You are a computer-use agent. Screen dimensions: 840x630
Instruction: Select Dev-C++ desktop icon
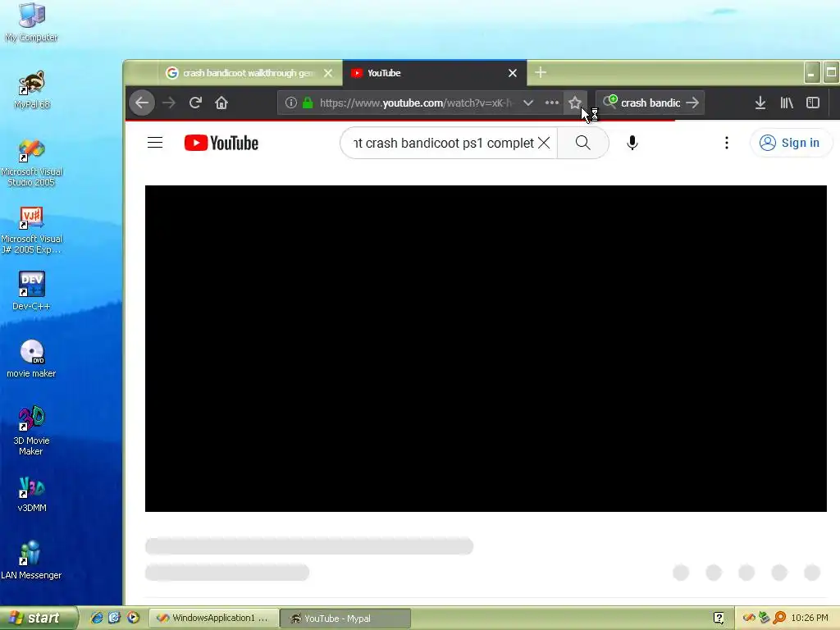(32, 291)
